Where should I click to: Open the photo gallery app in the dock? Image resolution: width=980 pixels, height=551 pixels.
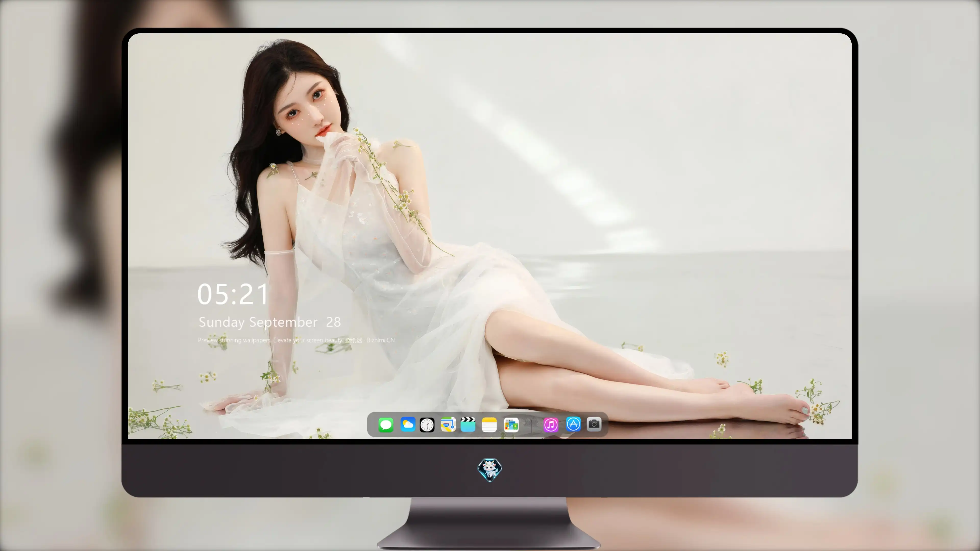click(511, 425)
